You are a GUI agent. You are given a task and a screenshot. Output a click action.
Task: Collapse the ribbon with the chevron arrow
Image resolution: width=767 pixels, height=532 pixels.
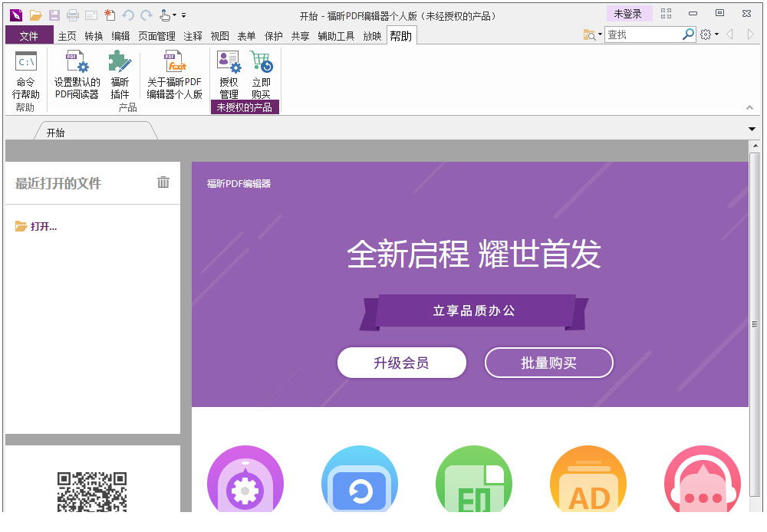750,107
